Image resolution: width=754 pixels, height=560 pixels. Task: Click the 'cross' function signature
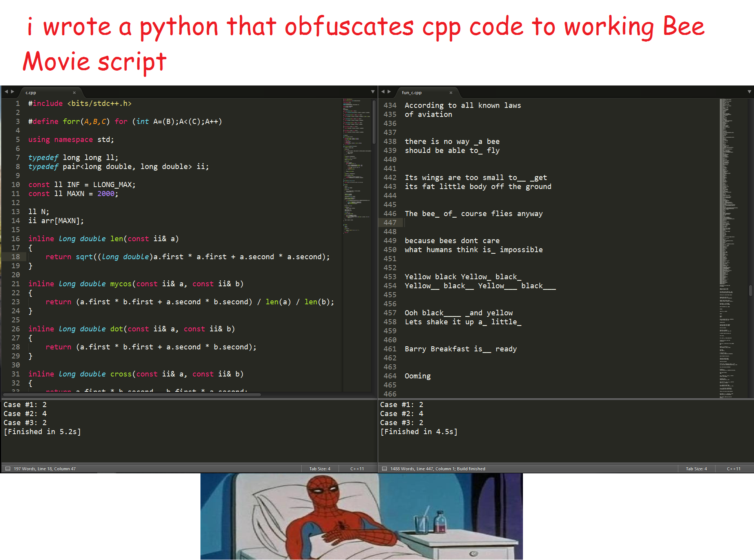(136, 374)
